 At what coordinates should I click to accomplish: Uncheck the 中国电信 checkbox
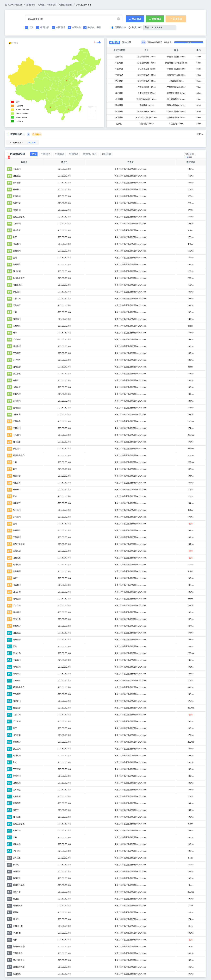[x=38, y=27]
